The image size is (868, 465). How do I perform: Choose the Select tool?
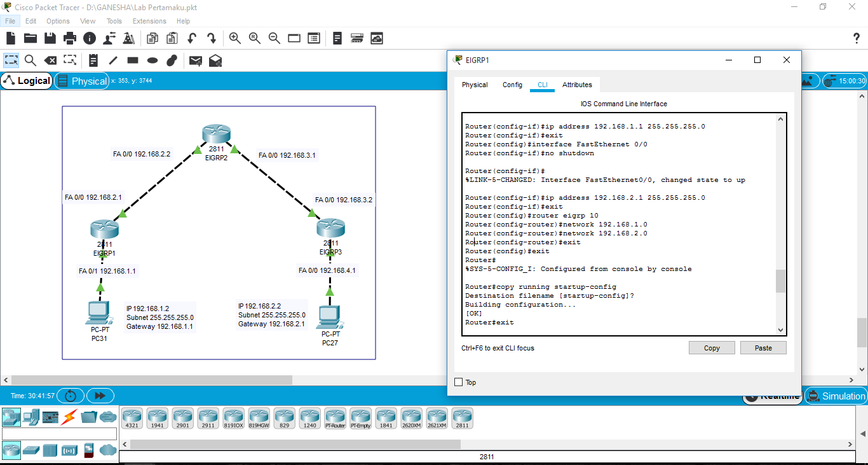tap(11, 60)
